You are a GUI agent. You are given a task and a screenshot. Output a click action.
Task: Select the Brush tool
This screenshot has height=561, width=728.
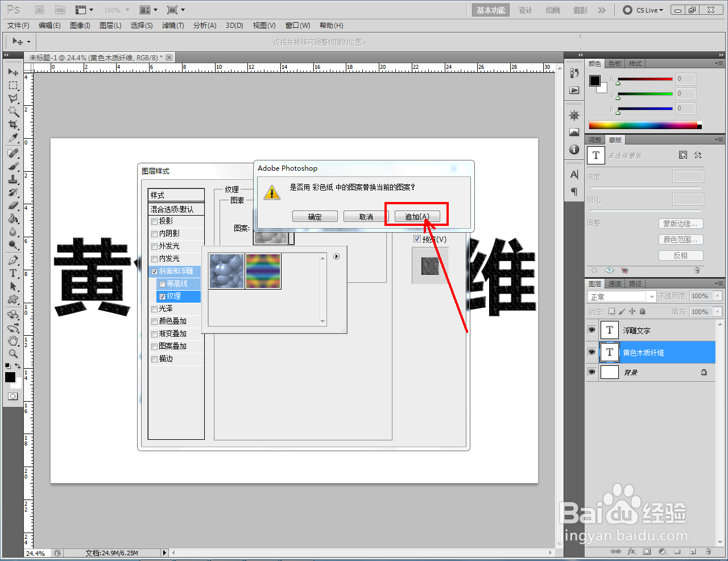(13, 166)
